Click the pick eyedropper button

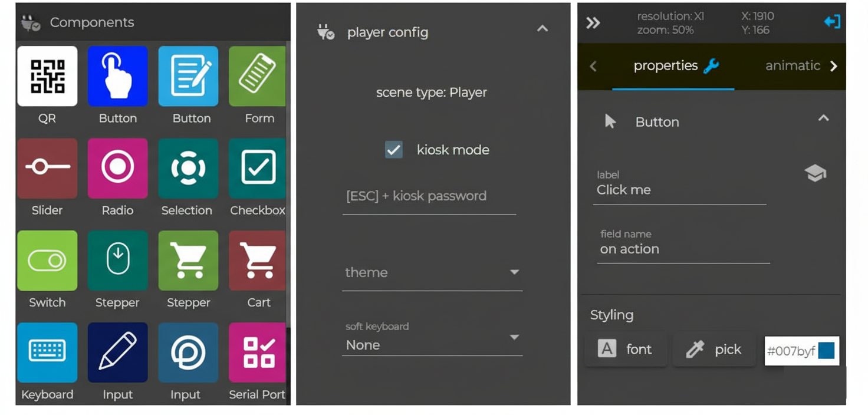tap(714, 350)
